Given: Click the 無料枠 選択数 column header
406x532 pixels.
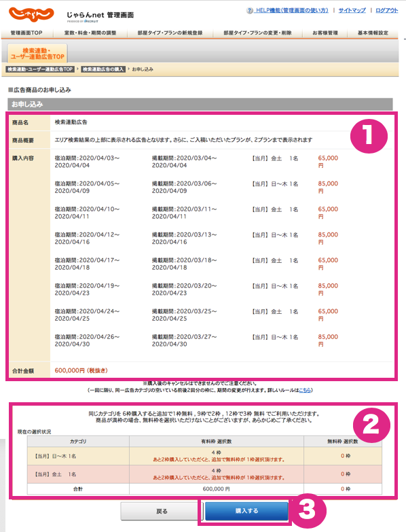Looking at the screenshot, I should [x=343, y=442].
